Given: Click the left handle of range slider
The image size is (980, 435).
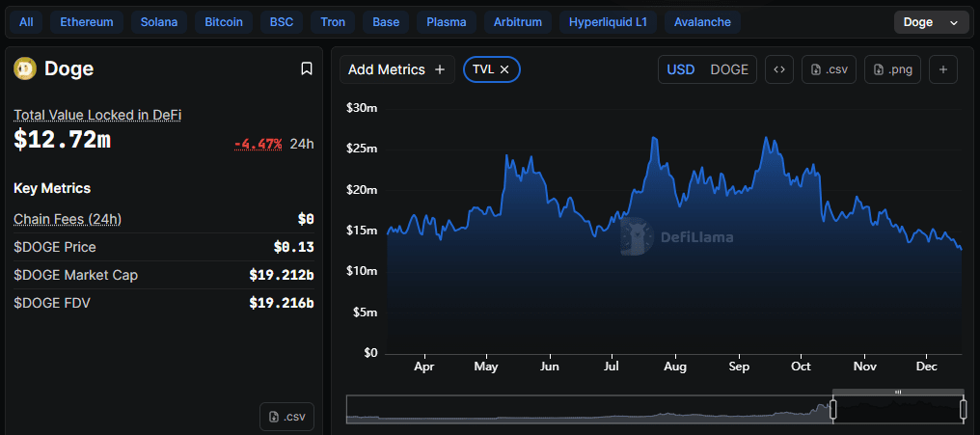Looking at the screenshot, I should click(x=833, y=410).
